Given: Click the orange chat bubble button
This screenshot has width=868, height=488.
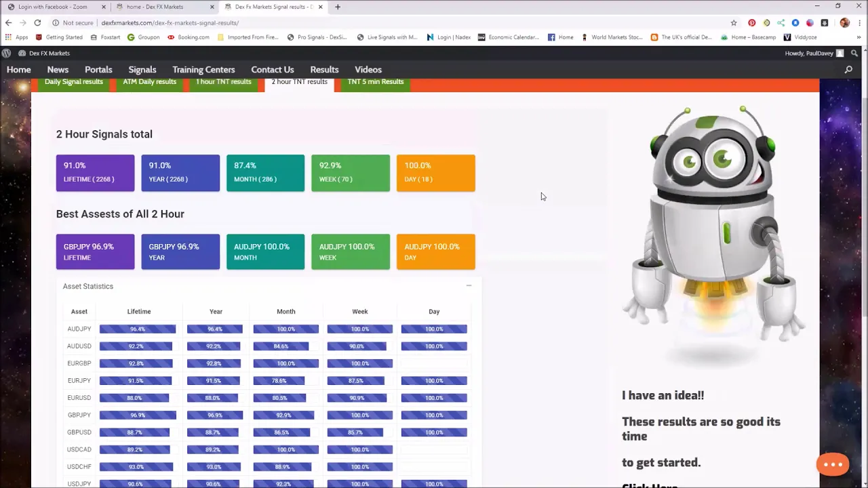Looking at the screenshot, I should [x=833, y=464].
